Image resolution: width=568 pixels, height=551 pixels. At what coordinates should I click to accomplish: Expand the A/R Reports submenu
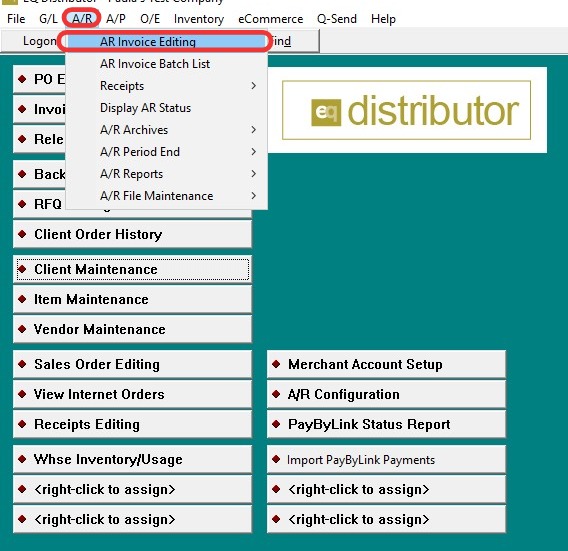click(x=166, y=174)
